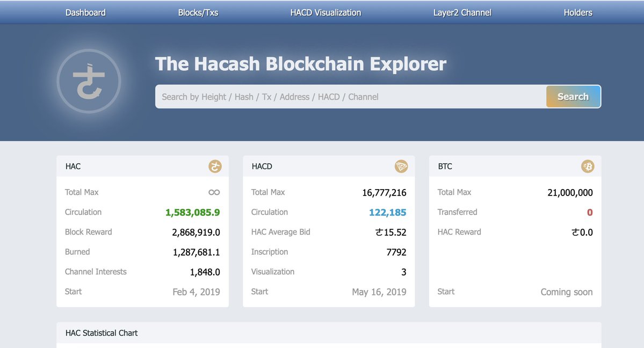Open HACD Visualization in the nav bar
This screenshot has width=644, height=348.
point(325,13)
